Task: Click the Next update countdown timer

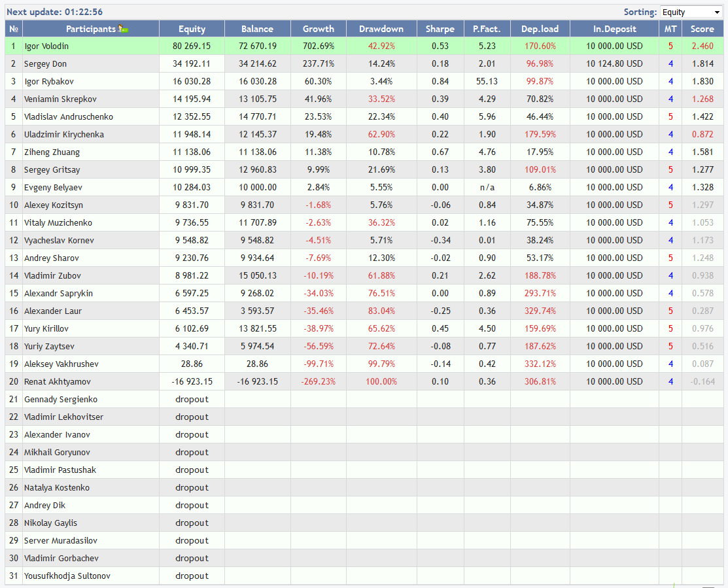Action: coord(54,12)
